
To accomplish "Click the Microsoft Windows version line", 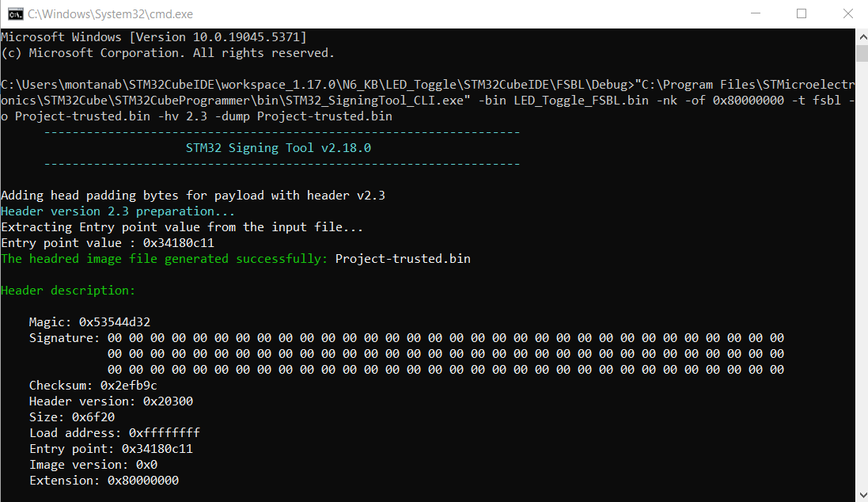I will click(154, 37).
